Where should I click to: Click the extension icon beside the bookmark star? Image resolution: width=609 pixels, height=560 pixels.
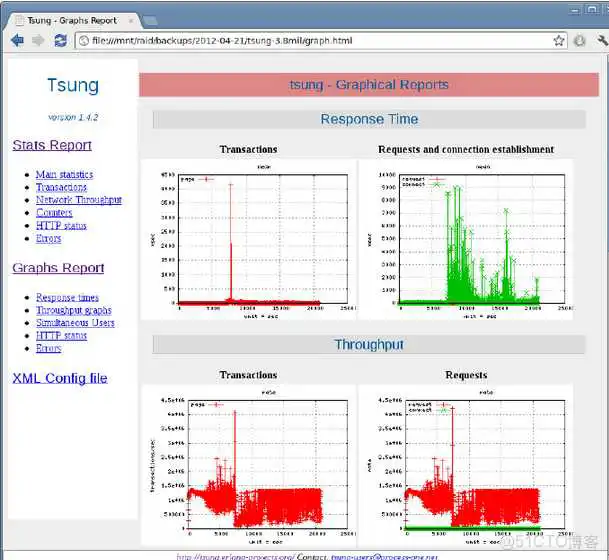580,41
